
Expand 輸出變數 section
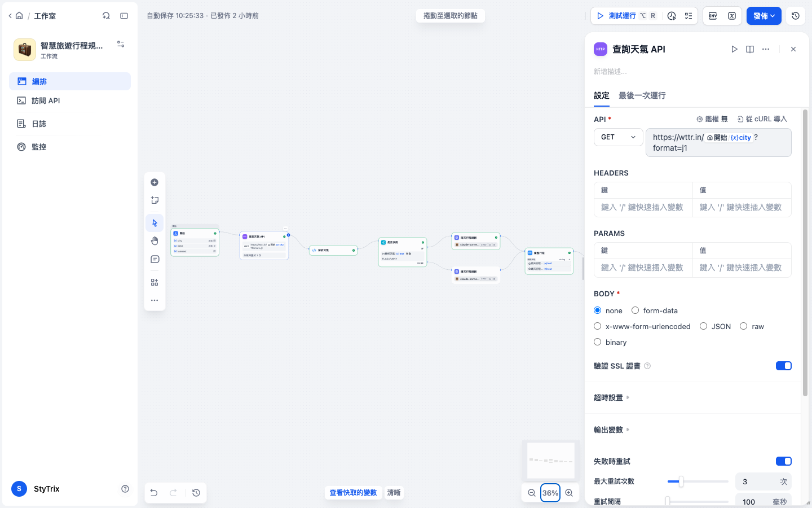tap(612, 430)
